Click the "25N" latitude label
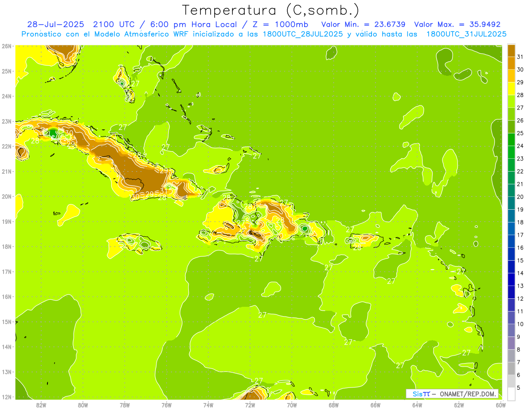 click(7, 71)
